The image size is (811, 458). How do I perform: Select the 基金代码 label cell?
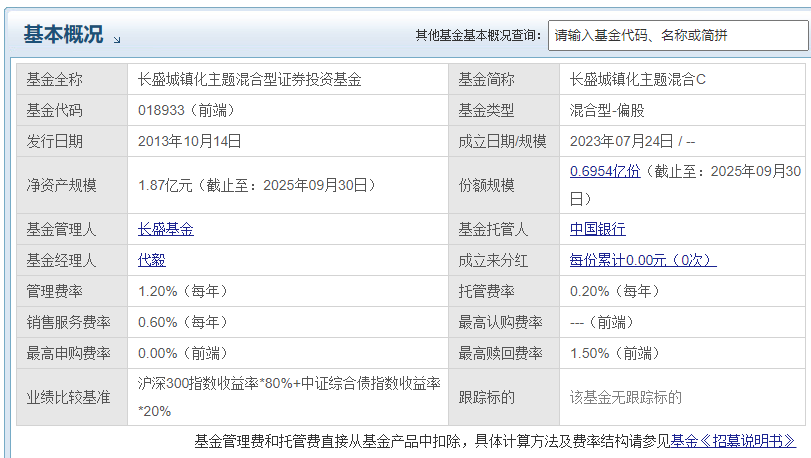72,110
